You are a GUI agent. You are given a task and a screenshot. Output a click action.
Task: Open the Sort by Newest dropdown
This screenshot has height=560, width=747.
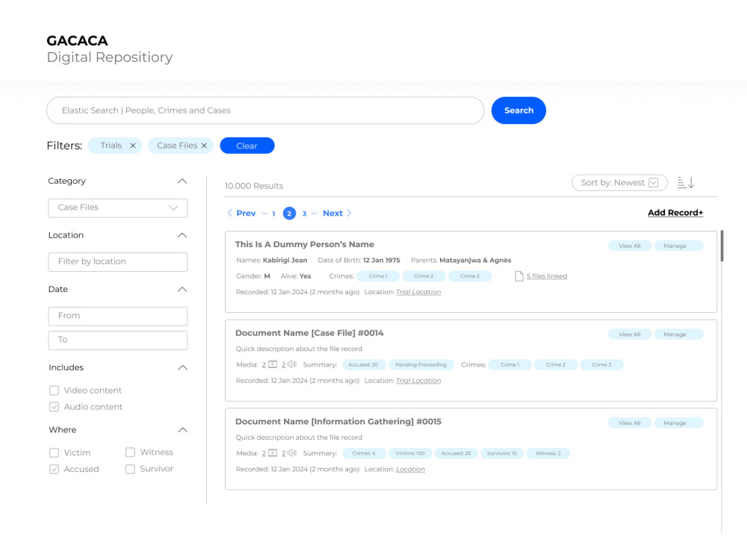619,183
